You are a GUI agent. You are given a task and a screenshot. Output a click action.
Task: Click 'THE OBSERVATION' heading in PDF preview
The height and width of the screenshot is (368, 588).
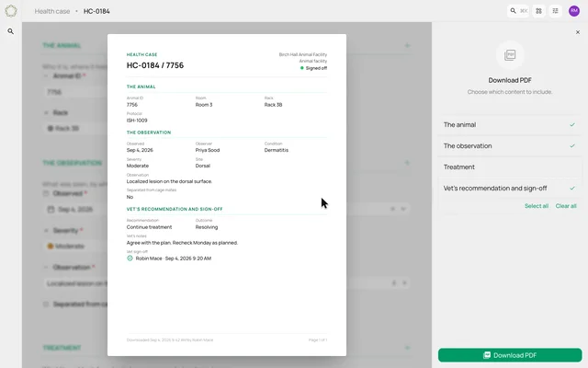pos(149,132)
